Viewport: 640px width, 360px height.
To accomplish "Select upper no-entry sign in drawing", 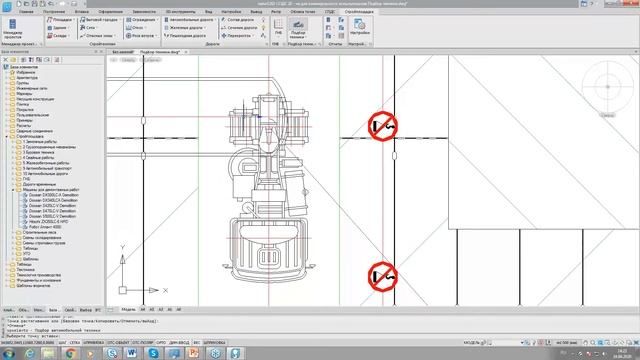I will tap(382, 126).
